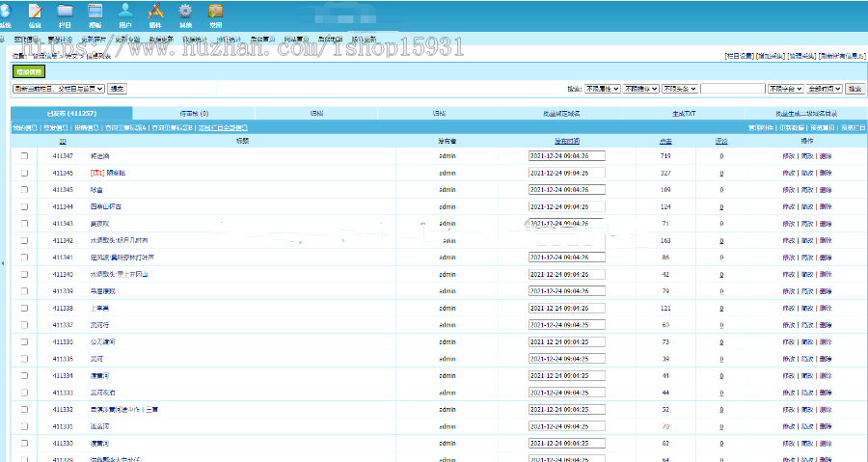The image size is (868, 462).
Task: Select 数据更新 in the secondary menu
Action: (161, 40)
